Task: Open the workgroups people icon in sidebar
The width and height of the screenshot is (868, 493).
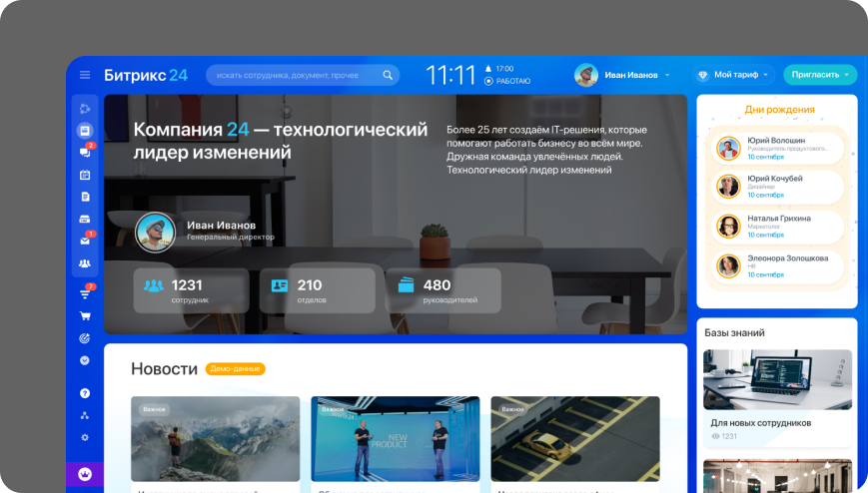Action: point(85,263)
